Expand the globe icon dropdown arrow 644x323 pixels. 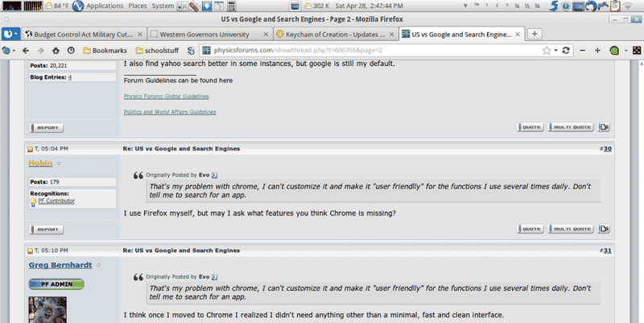click(14, 51)
